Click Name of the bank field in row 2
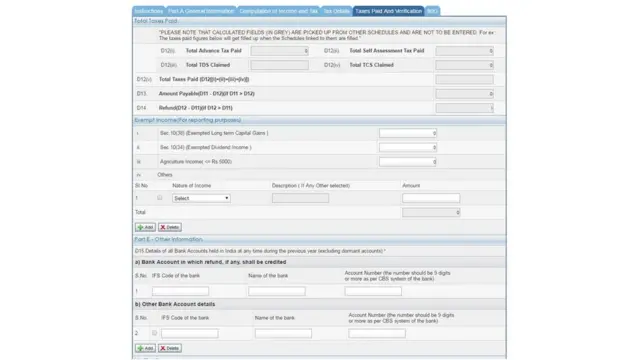The height and width of the screenshot is (360, 640). (x=283, y=333)
